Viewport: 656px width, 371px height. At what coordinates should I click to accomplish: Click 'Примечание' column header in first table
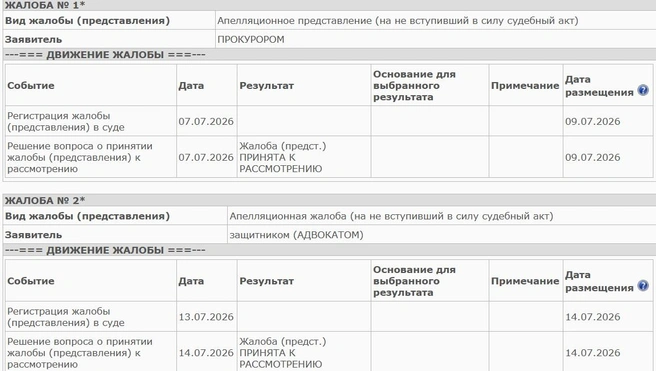pos(525,85)
